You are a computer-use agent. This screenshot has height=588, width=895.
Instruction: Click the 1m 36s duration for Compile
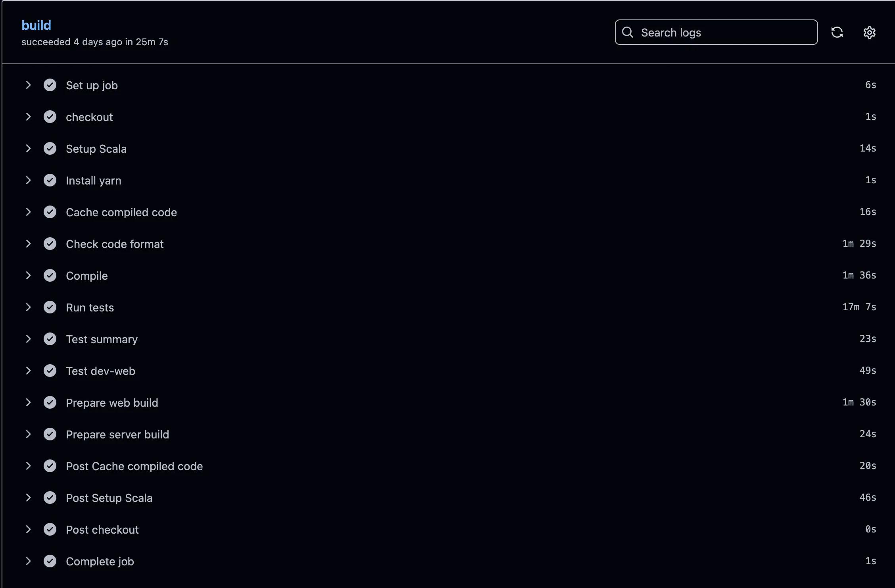(859, 275)
